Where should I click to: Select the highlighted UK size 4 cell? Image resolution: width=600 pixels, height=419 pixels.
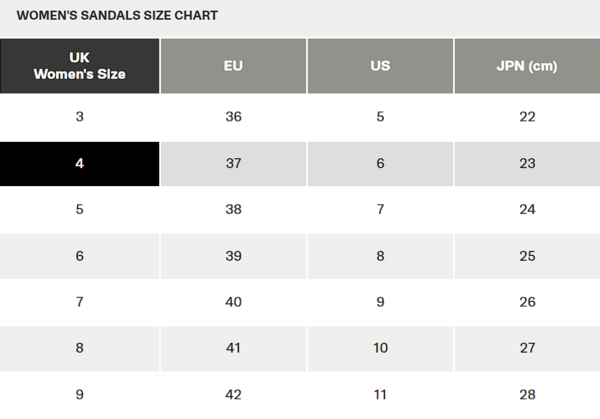click(80, 163)
